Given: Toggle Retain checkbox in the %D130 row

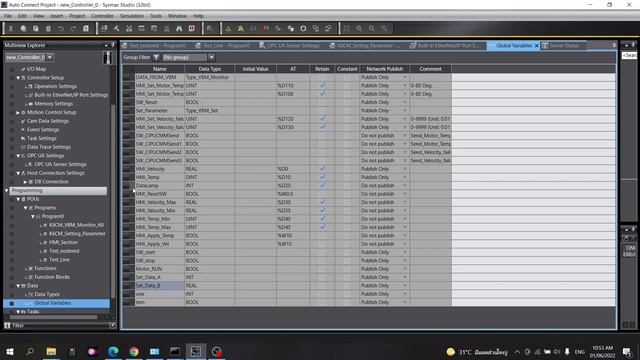Looking at the screenshot, I should [x=322, y=127].
